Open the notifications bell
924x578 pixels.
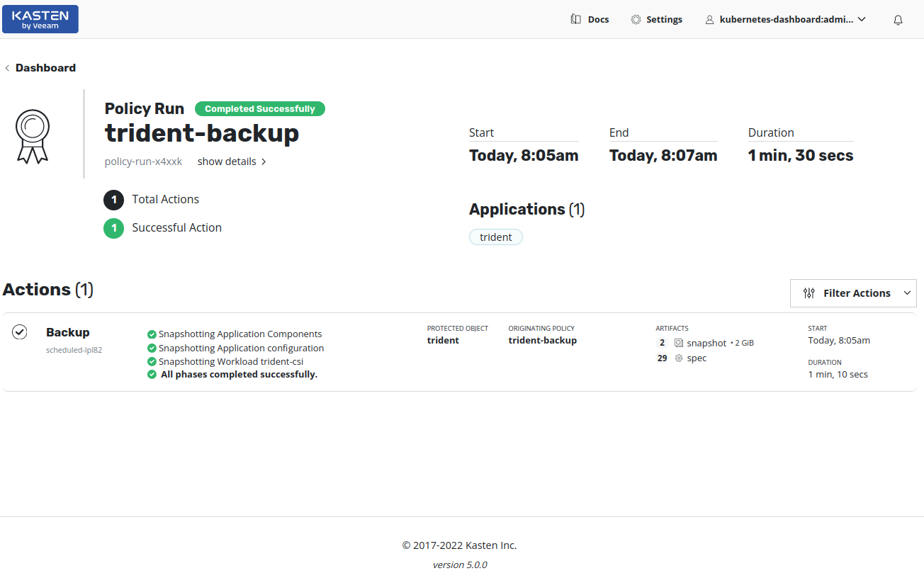tap(898, 20)
